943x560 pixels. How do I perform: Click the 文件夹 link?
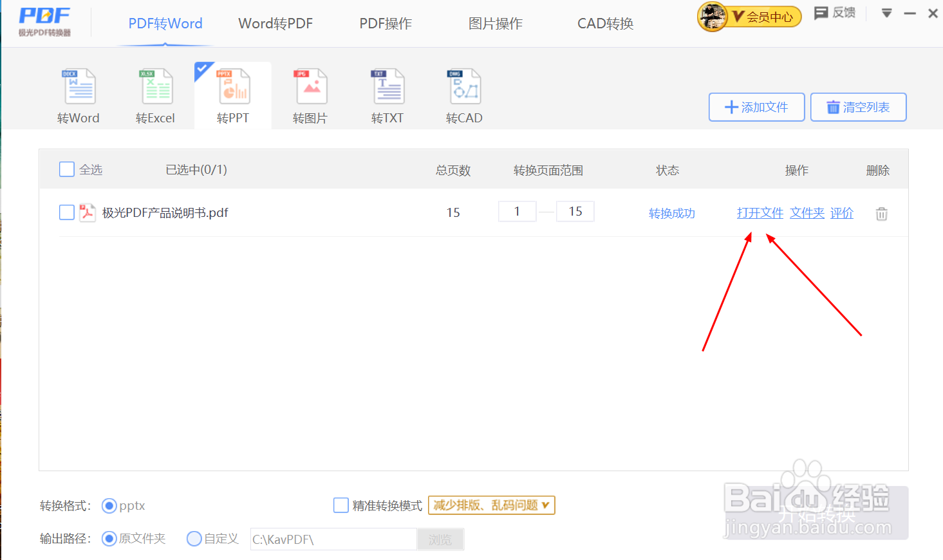click(807, 213)
